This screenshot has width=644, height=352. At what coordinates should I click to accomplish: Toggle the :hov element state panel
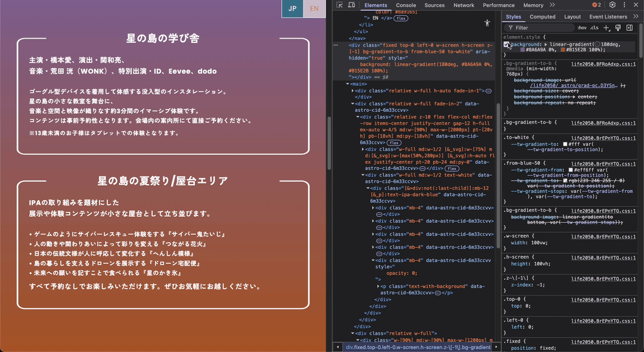point(582,28)
